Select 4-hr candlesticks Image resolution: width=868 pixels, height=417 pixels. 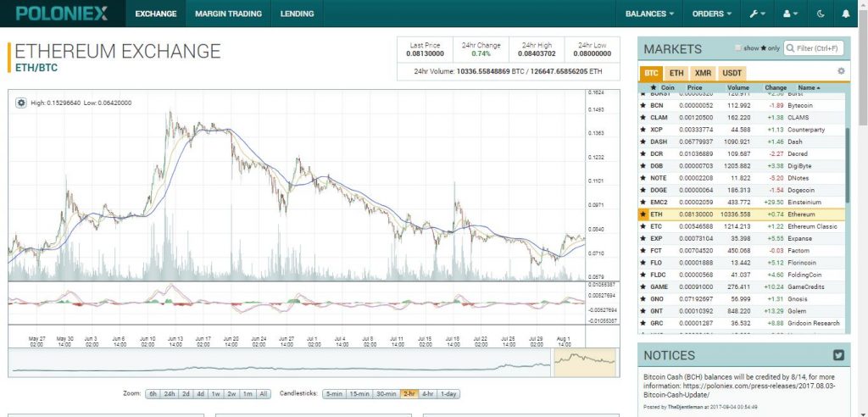tap(427, 394)
